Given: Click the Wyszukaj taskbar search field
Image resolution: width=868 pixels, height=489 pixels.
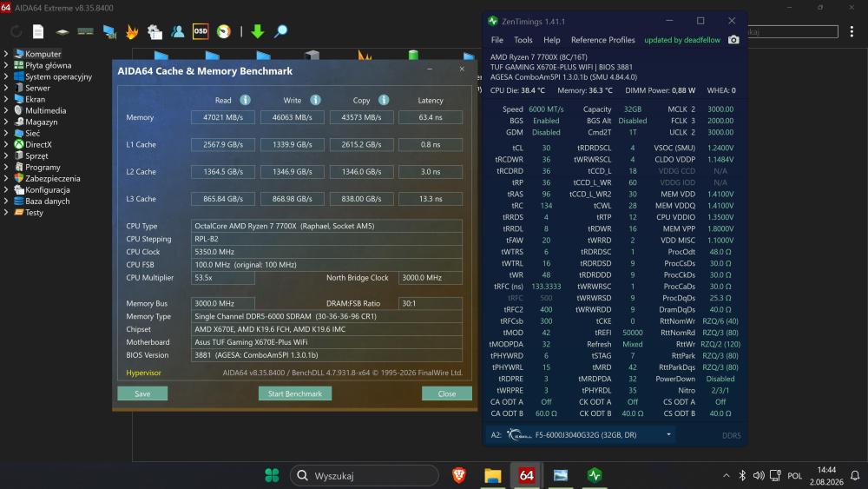Looking at the screenshot, I should 365,475.
